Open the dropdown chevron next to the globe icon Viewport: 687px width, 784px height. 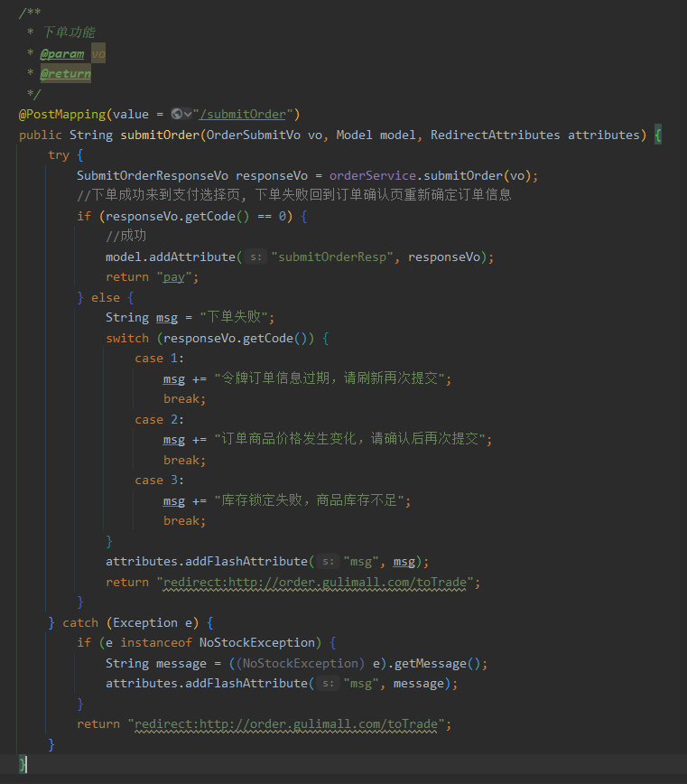[188, 115]
